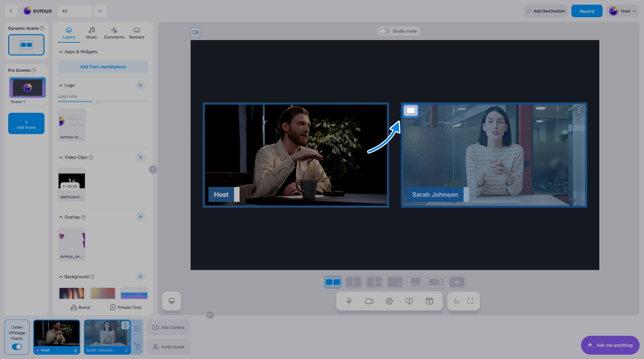Image resolution: width=644 pixels, height=359 pixels.
Task: Click the three-dot menu on Sarah Johnson's video
Action: coord(579,110)
